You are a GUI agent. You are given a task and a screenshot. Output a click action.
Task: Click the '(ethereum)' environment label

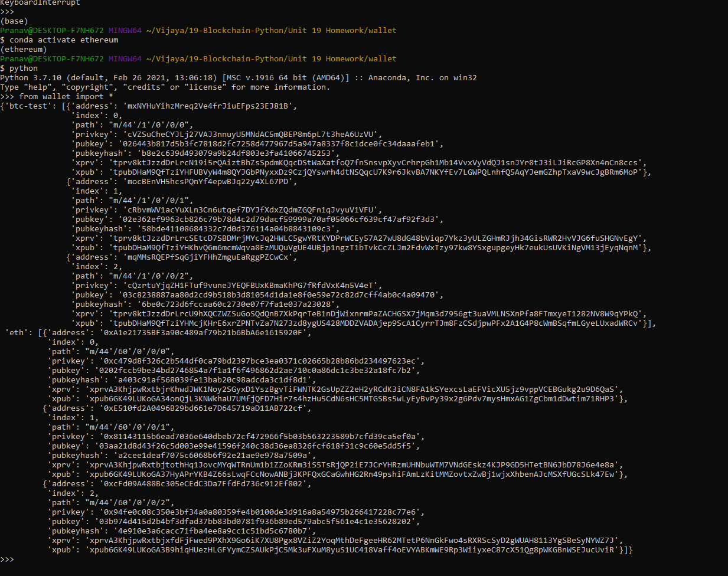(x=24, y=50)
